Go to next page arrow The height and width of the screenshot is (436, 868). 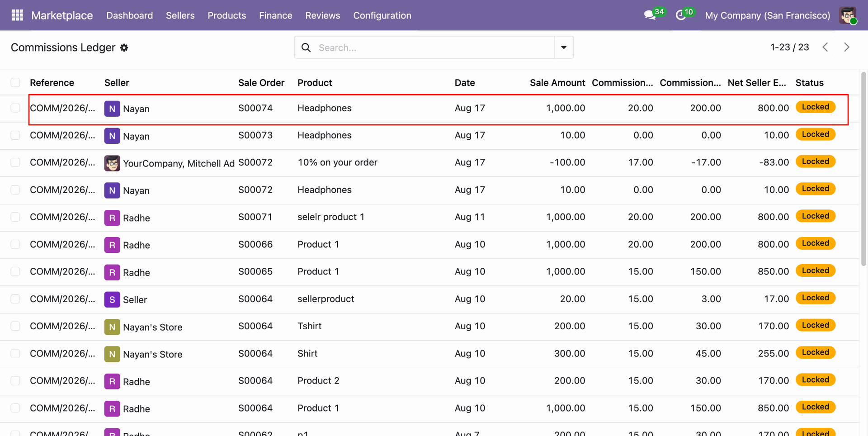[x=847, y=47]
